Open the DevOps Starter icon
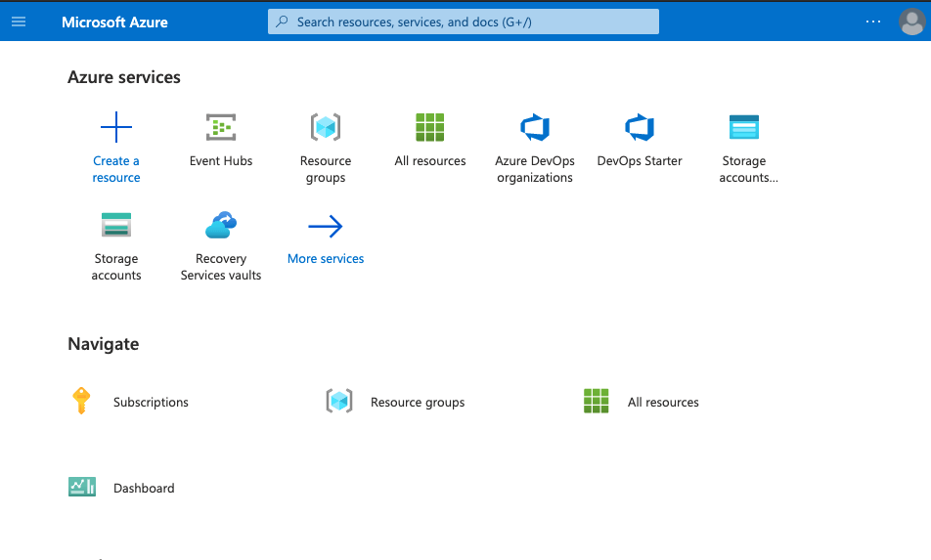The width and height of the screenshot is (931, 560). click(640, 127)
